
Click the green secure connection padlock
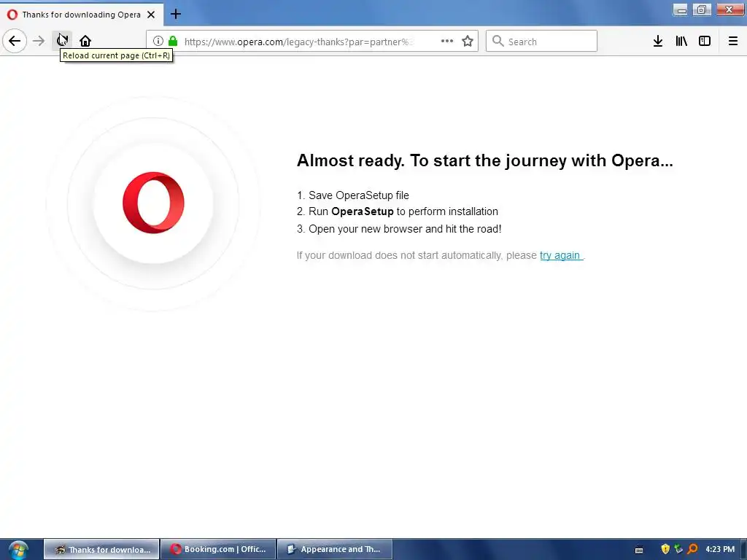[x=173, y=42]
